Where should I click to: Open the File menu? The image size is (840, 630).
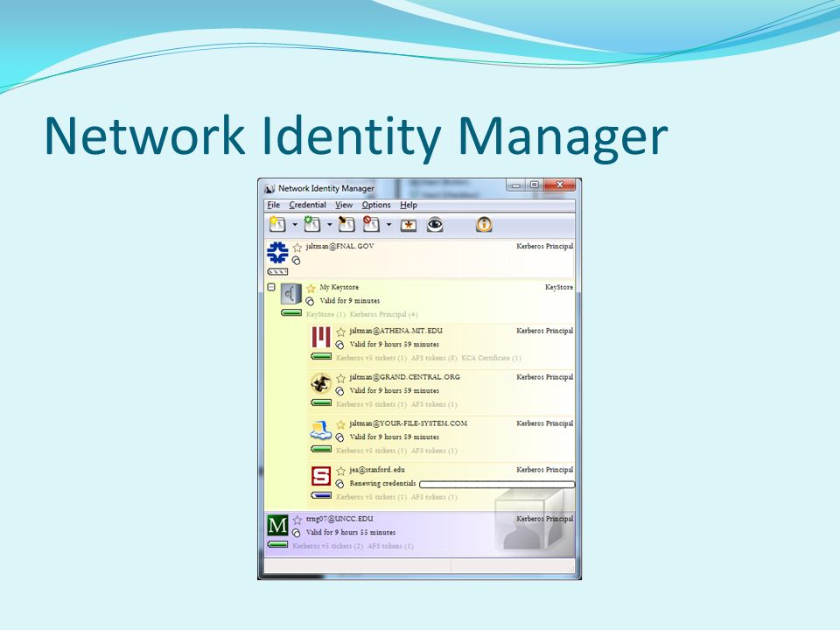[274, 205]
